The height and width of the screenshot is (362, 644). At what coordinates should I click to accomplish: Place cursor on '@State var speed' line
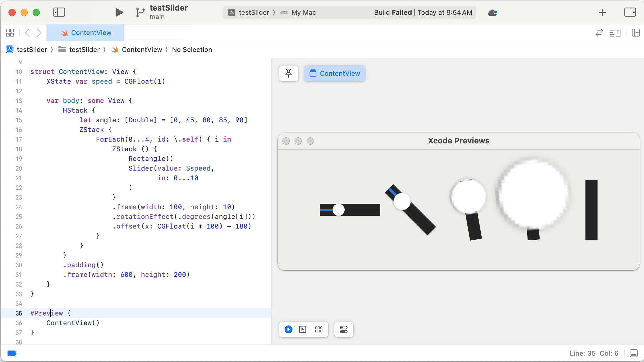(106, 81)
